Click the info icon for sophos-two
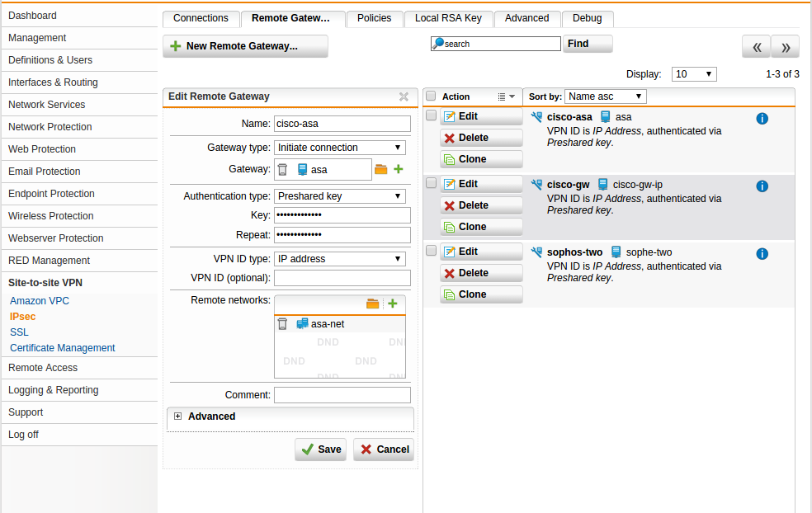This screenshot has width=812, height=513. click(x=762, y=254)
